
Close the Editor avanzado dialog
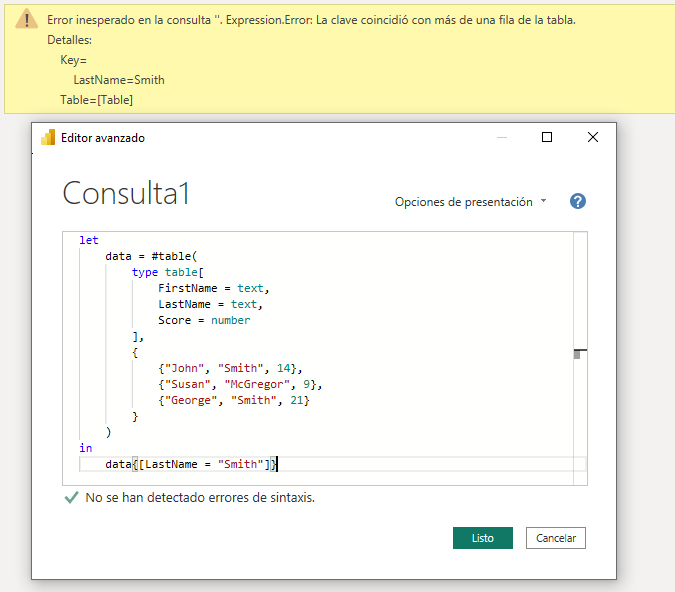click(x=593, y=138)
